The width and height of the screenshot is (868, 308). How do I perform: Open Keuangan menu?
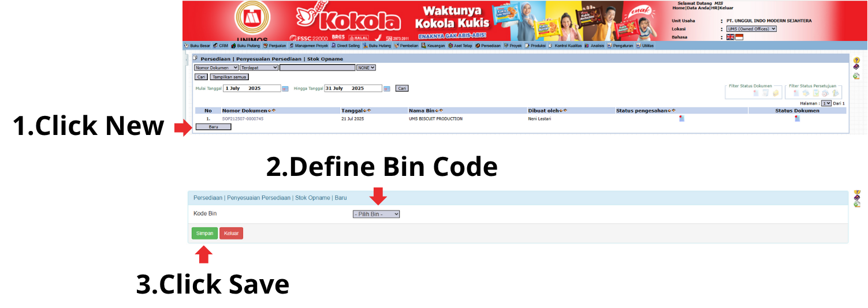pos(433,46)
